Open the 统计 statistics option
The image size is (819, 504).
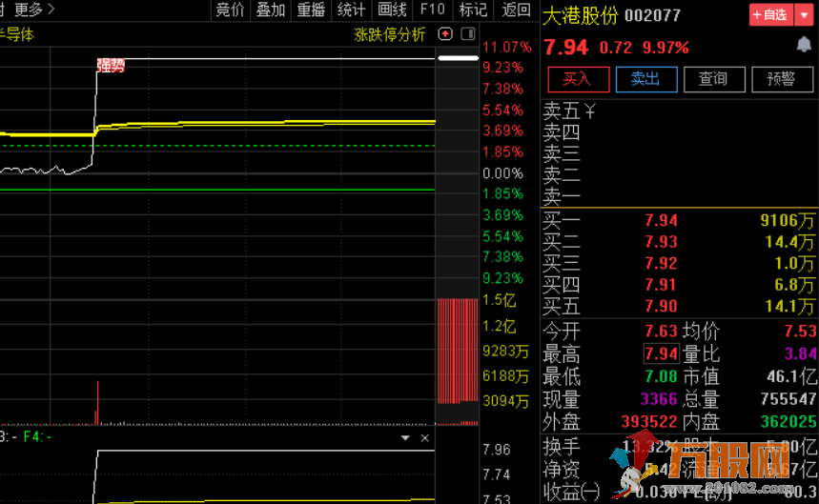pos(351,10)
